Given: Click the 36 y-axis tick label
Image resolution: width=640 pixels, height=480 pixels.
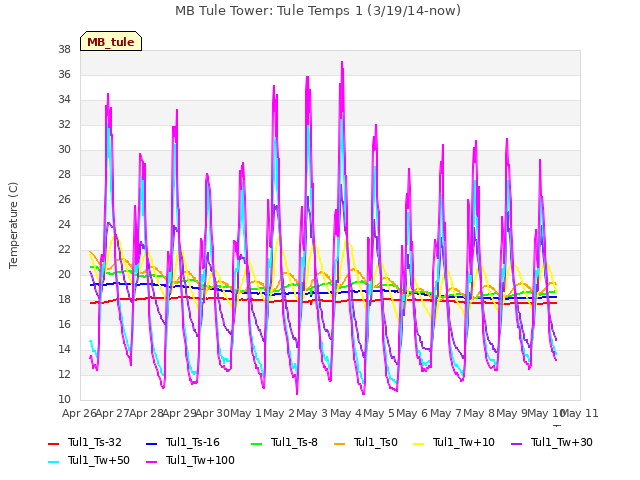Looking at the screenshot, I should [64, 74].
